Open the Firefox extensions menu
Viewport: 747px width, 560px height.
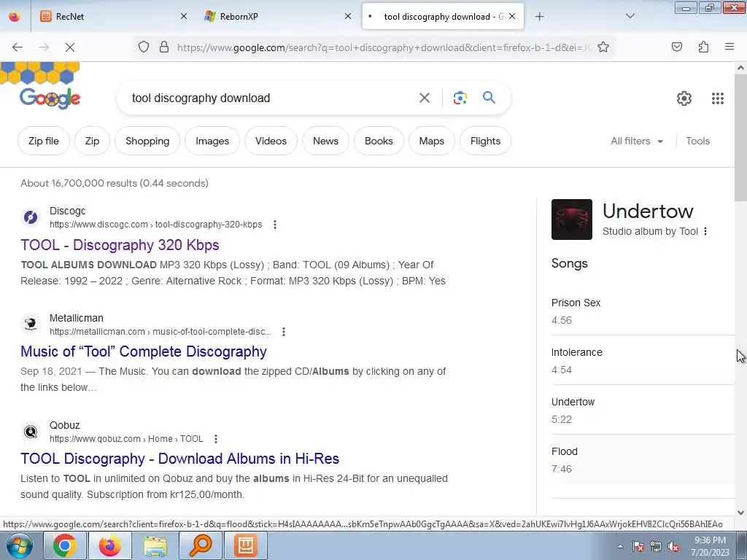click(703, 47)
